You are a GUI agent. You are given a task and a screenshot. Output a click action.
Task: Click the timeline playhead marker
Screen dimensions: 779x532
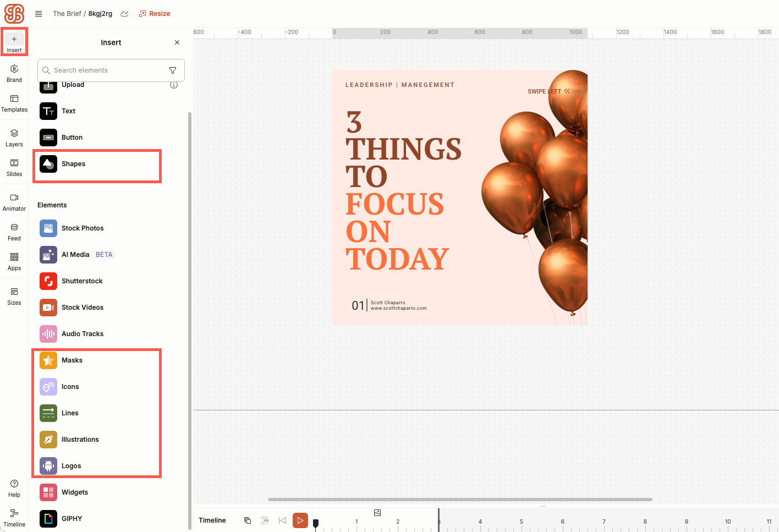point(316,523)
